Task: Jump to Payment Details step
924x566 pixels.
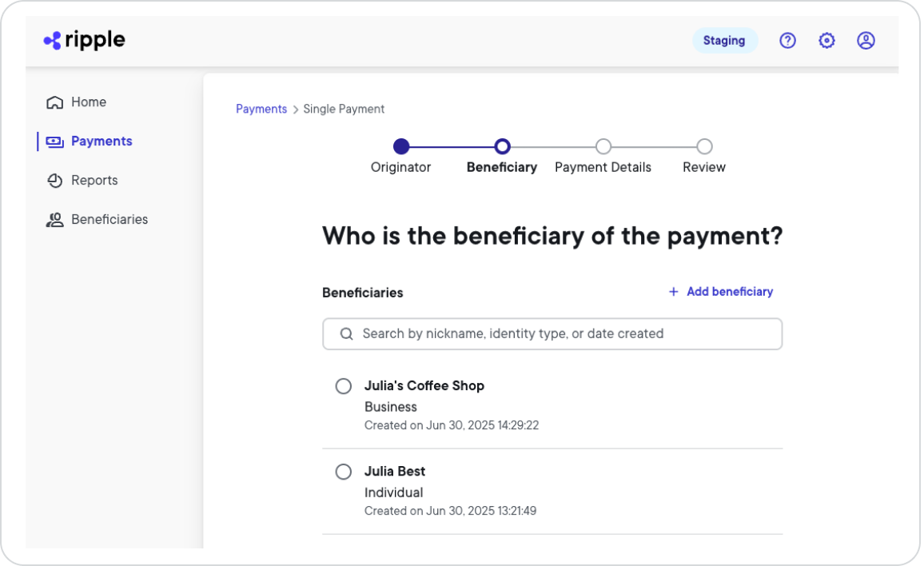Action: pos(603,147)
